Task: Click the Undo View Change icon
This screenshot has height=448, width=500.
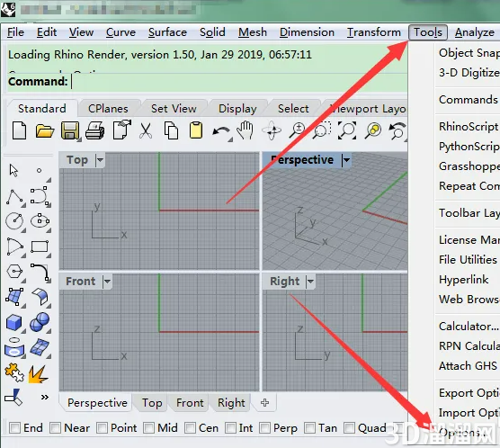Action: pyautogui.click(x=397, y=130)
